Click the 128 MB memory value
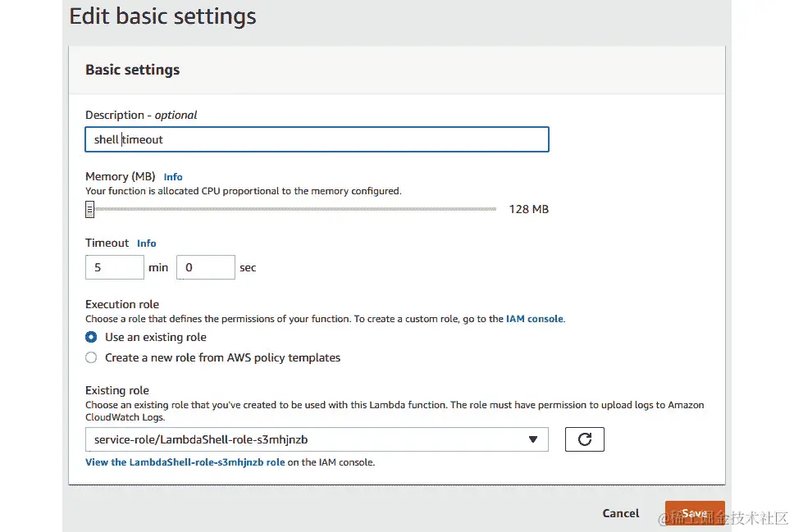The width and height of the screenshot is (794, 532). [x=528, y=209]
